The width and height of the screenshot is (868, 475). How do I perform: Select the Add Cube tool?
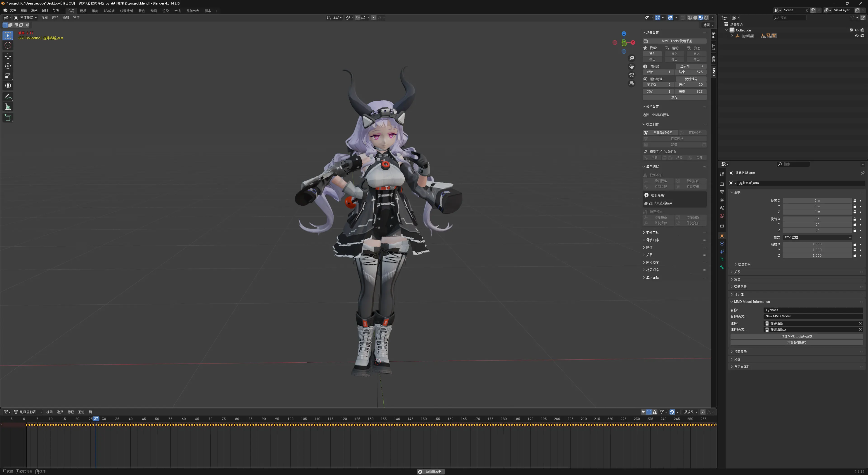(x=8, y=118)
